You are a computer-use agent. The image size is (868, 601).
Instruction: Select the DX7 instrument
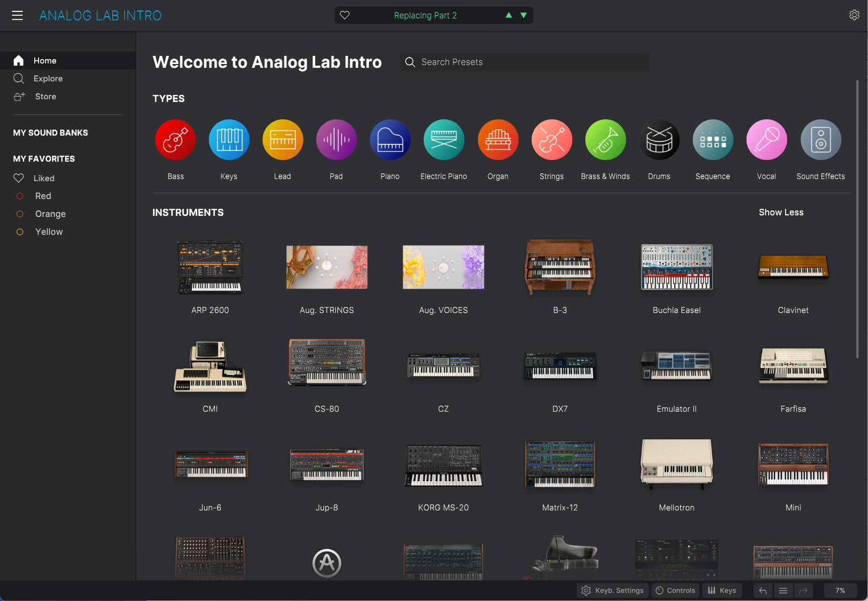point(560,365)
